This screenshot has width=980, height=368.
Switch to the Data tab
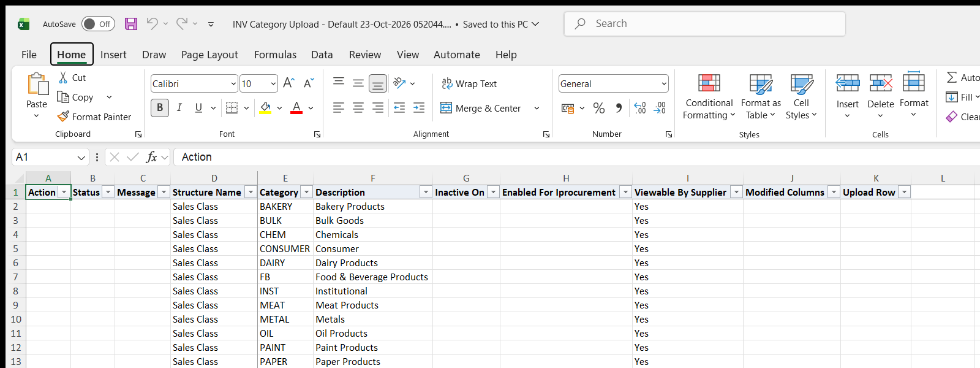coord(322,55)
